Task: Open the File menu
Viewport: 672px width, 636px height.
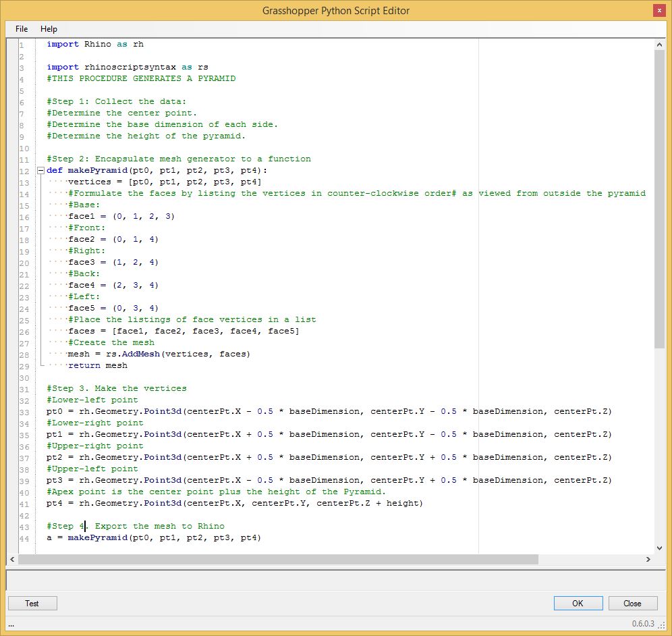Action: (22, 29)
